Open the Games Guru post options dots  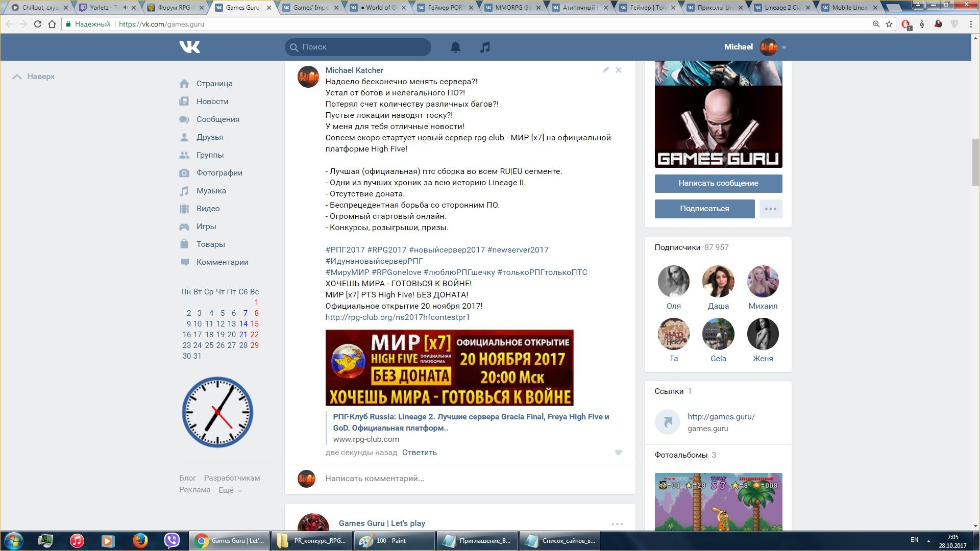pyautogui.click(x=617, y=524)
